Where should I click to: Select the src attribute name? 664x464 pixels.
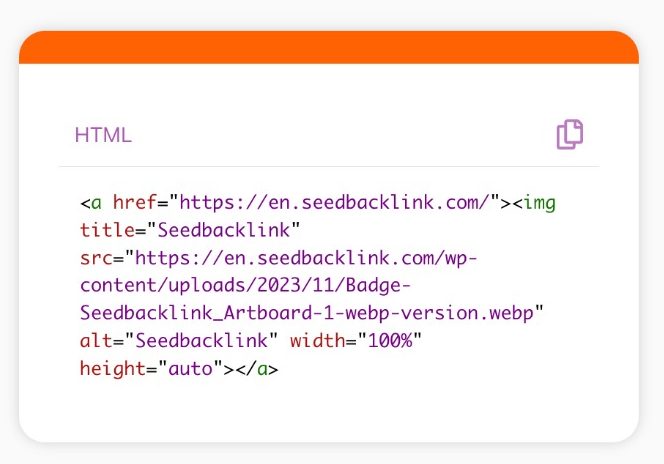[x=97, y=258]
